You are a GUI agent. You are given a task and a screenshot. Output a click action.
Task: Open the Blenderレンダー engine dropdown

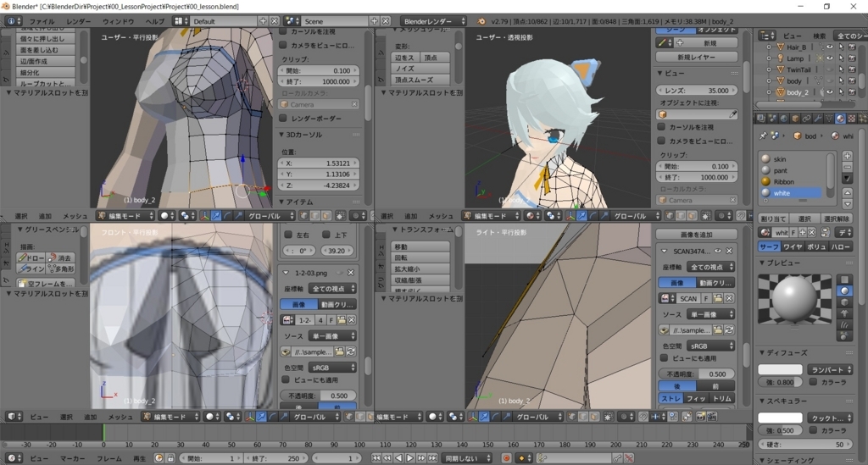click(x=433, y=21)
